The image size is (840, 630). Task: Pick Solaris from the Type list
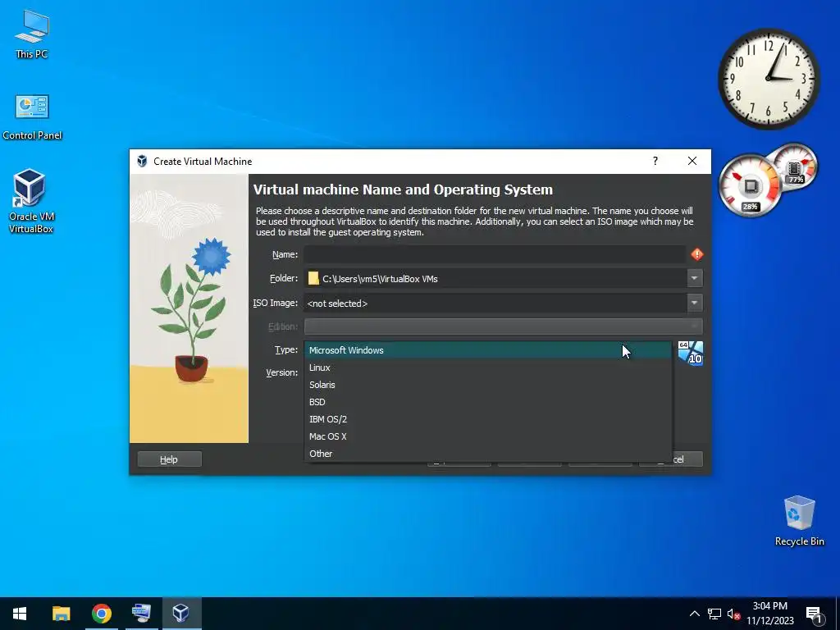point(488,385)
